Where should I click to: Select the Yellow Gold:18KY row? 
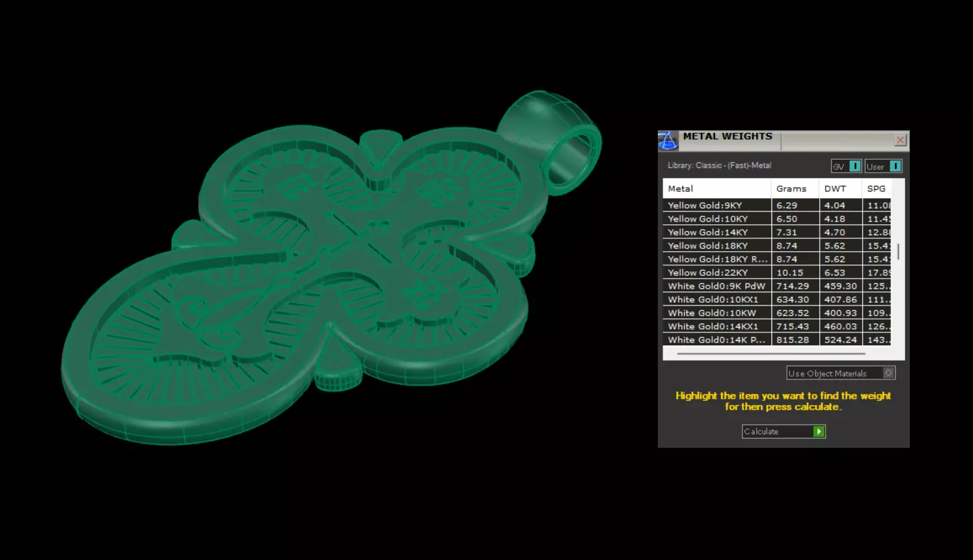coord(777,246)
